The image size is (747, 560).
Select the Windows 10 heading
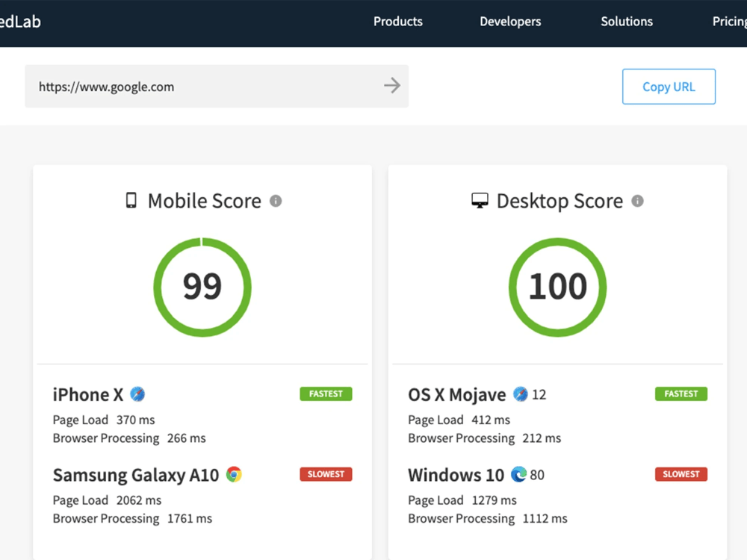click(456, 475)
